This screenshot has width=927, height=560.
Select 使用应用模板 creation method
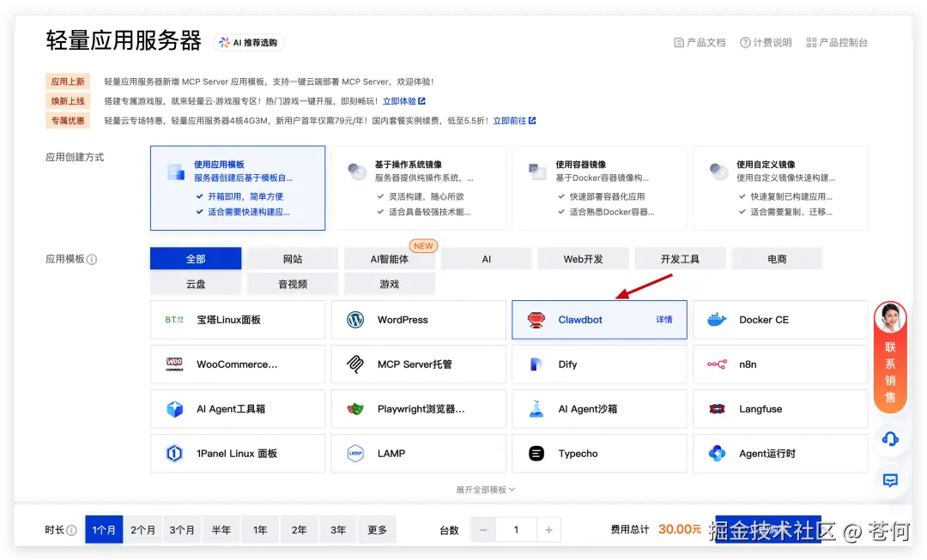coord(237,187)
